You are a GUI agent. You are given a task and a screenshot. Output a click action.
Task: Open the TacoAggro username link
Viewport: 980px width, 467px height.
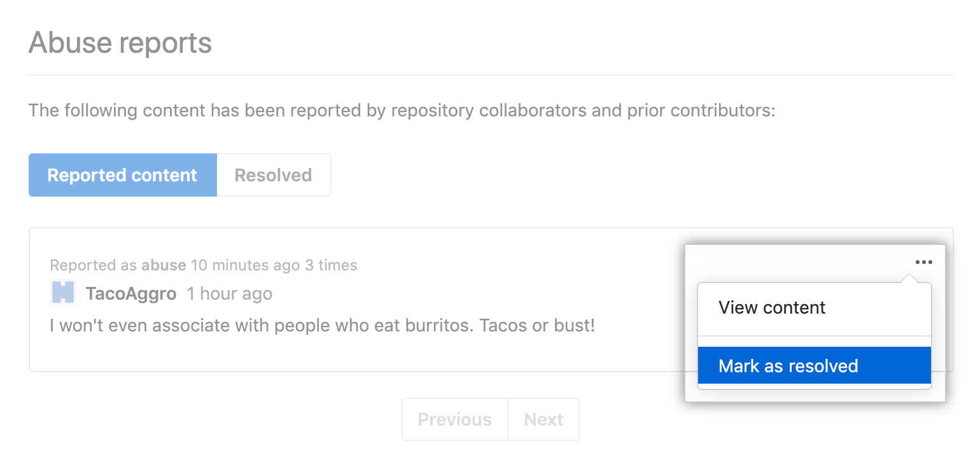click(131, 294)
